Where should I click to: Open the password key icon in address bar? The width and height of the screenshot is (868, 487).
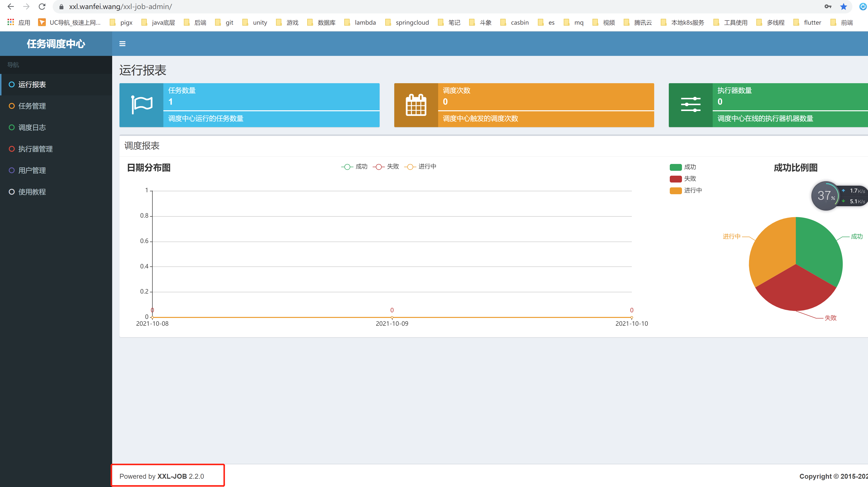[828, 6]
